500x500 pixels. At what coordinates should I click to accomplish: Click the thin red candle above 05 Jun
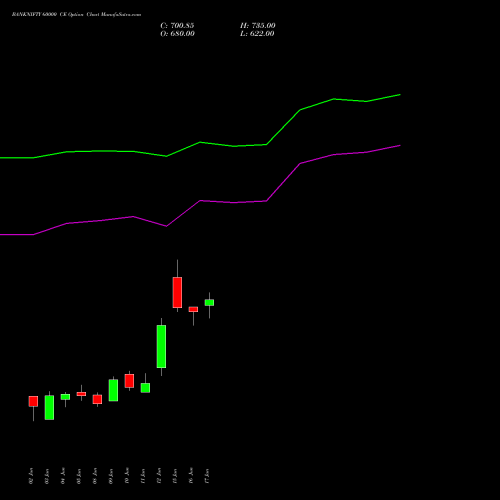[x=81, y=394]
